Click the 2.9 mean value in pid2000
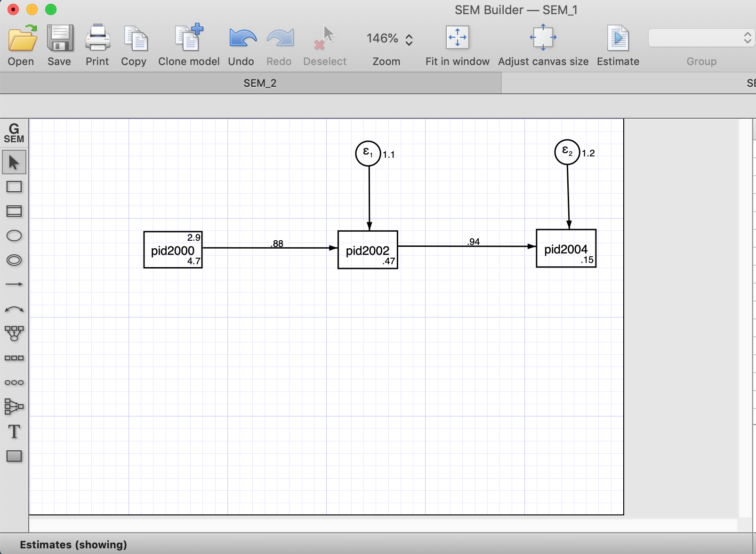Image resolution: width=756 pixels, height=554 pixels. [193, 237]
